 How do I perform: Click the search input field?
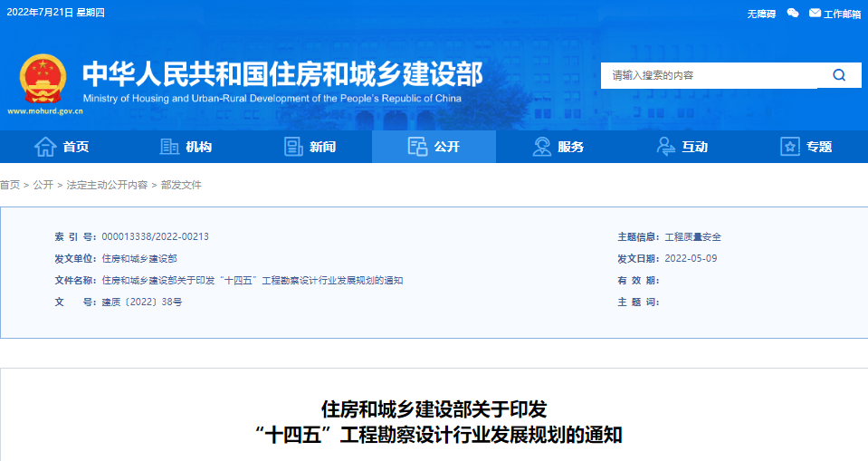tap(709, 75)
